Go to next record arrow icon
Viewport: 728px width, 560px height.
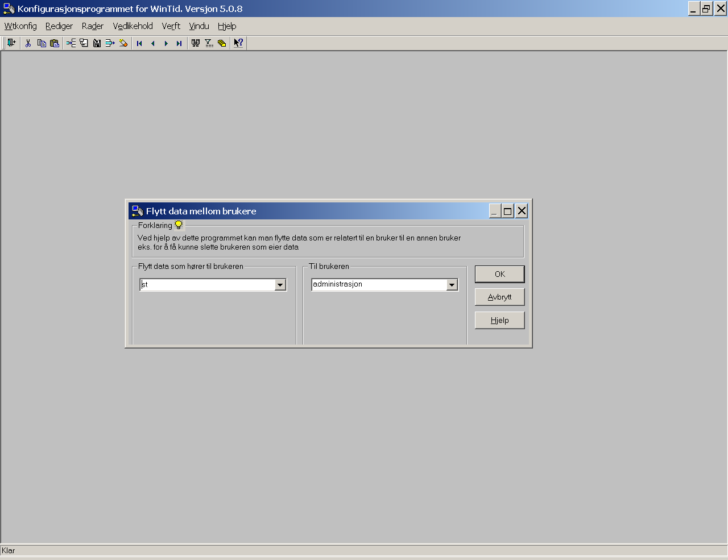(166, 43)
